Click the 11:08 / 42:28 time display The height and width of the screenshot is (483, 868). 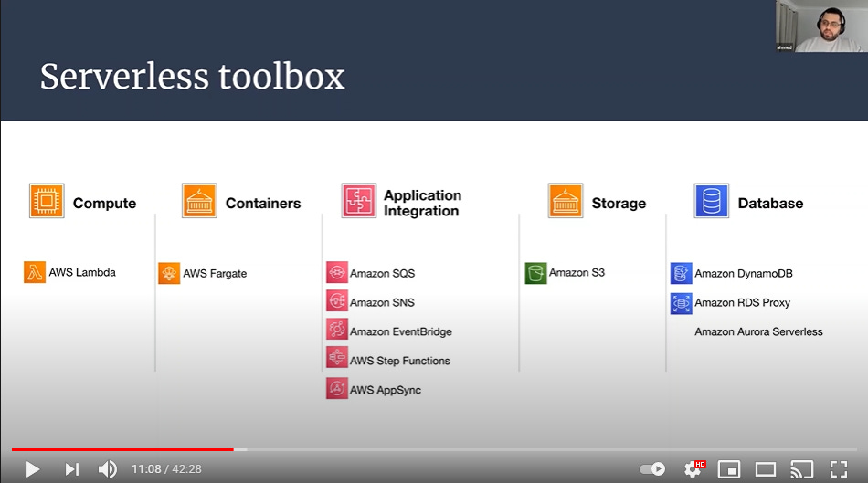coord(166,469)
